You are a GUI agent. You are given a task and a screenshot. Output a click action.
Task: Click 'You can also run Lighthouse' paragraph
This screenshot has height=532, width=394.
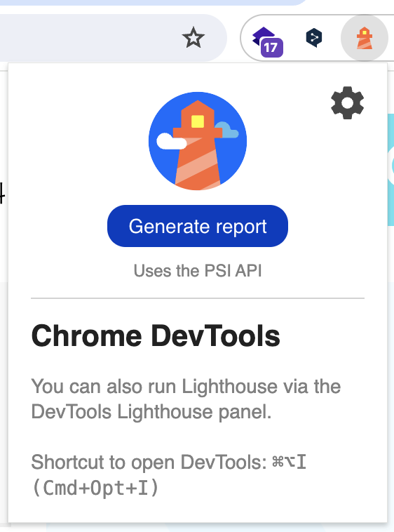tap(186, 399)
